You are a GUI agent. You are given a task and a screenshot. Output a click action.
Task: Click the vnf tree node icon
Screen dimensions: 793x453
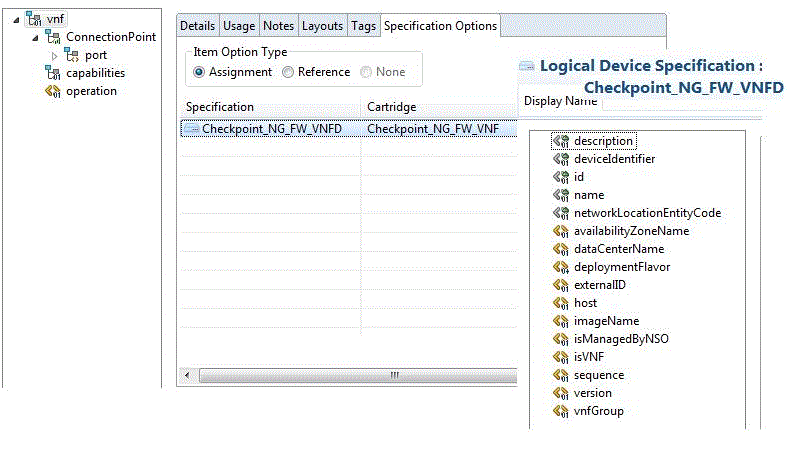click(34, 19)
